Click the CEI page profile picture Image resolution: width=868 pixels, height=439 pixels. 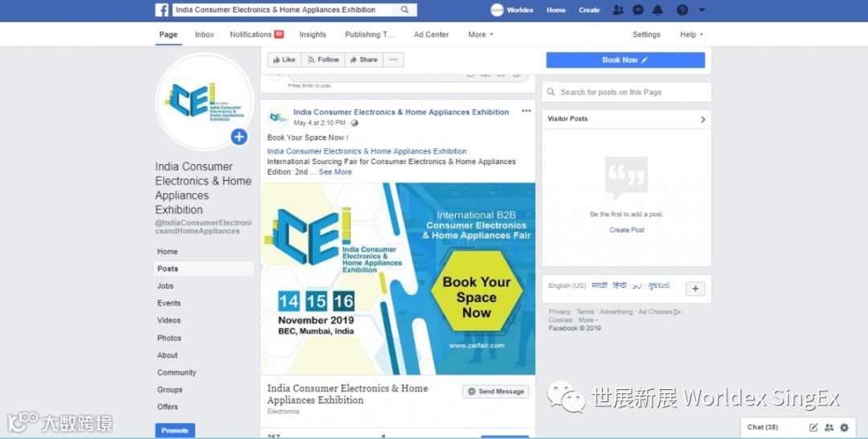coord(204,101)
